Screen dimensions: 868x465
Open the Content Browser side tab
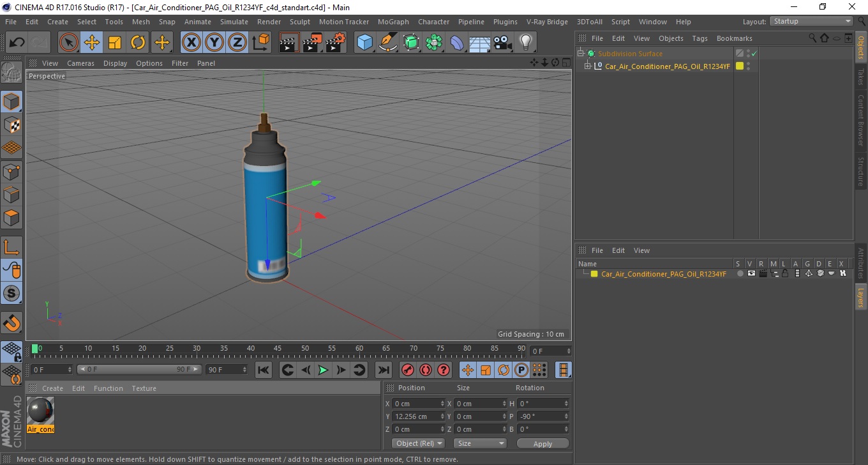(861, 120)
